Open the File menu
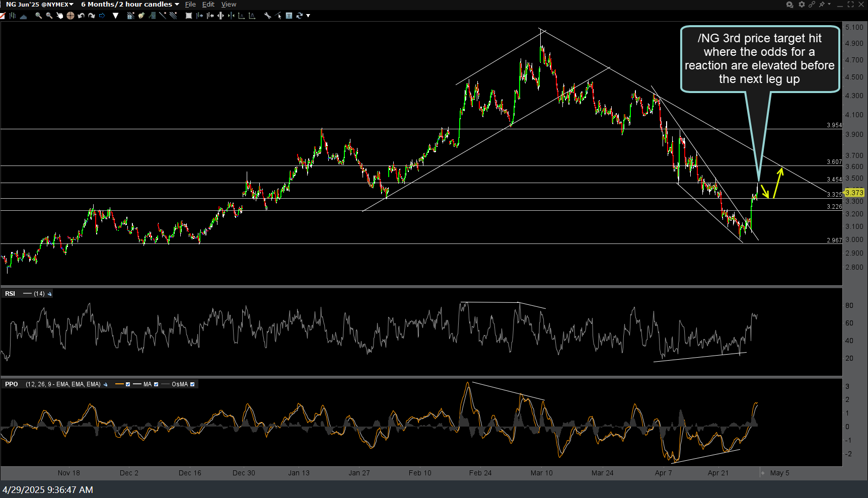The height and width of the screenshot is (498, 868). [190, 5]
